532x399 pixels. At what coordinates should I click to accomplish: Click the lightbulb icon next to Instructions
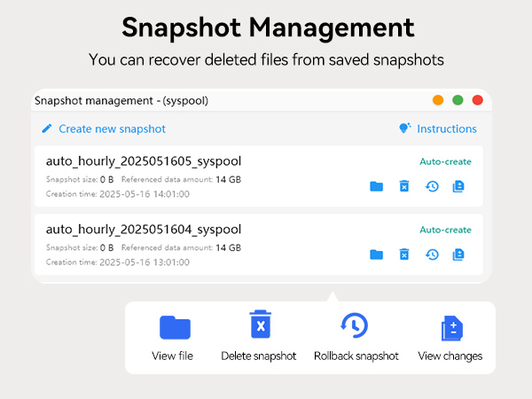[x=404, y=129]
